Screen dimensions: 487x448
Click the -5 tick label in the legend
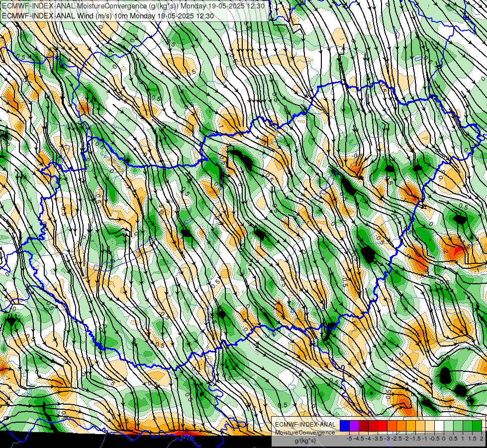tap(349, 439)
